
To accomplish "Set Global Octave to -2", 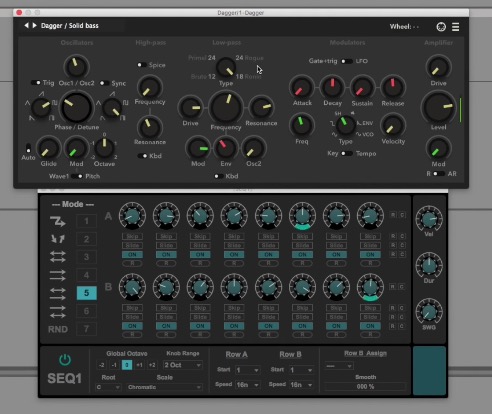I will [x=102, y=365].
